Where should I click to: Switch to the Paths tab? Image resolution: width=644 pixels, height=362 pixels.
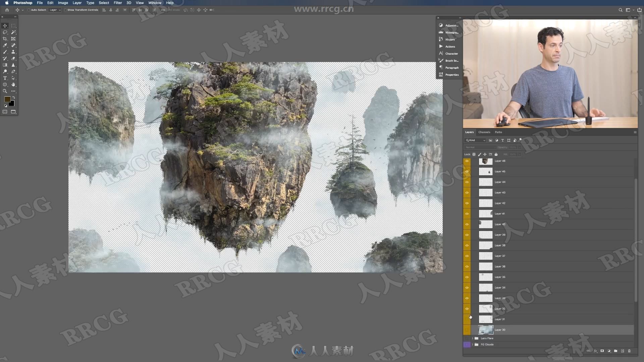coord(498,132)
